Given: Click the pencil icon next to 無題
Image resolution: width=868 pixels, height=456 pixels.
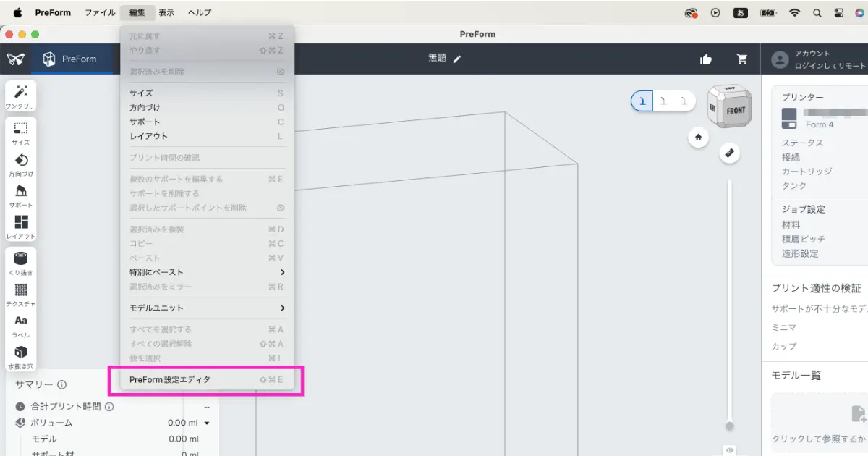Looking at the screenshot, I should pyautogui.click(x=456, y=59).
